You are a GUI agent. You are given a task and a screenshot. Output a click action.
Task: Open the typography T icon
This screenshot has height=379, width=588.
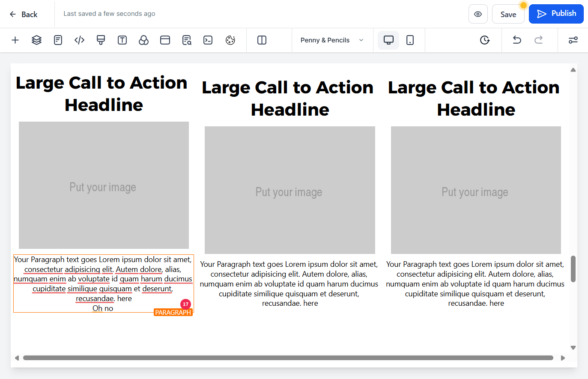point(122,40)
